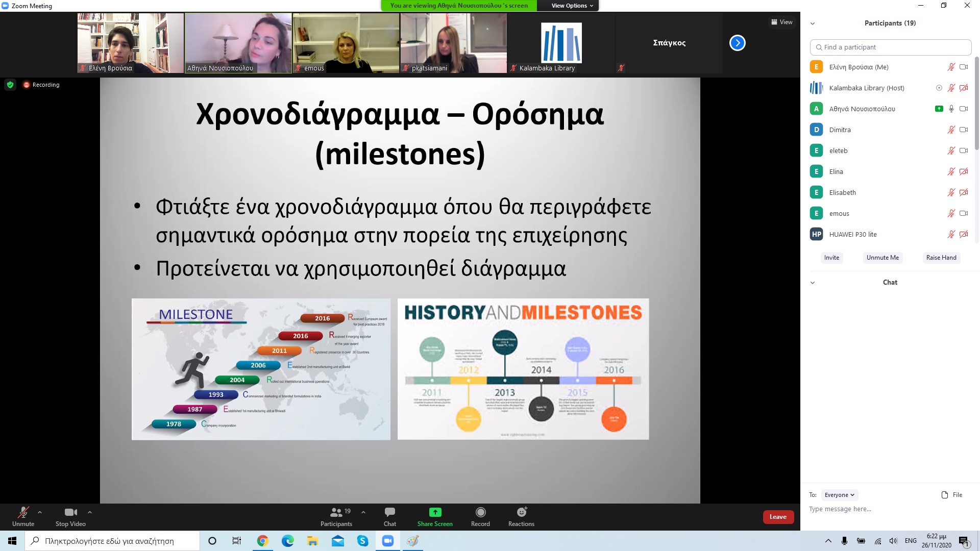Open the Everyone recipient dropdown
Viewport: 980px width, 551px height.
[x=839, y=495]
